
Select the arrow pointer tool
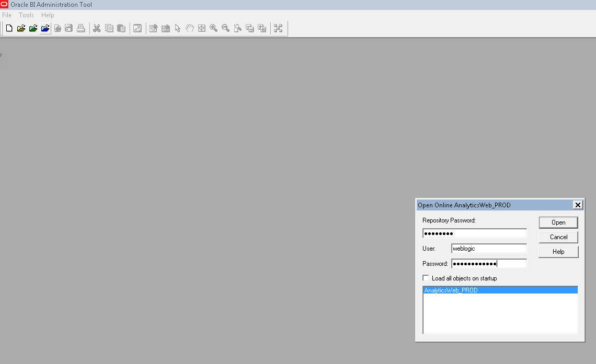177,28
